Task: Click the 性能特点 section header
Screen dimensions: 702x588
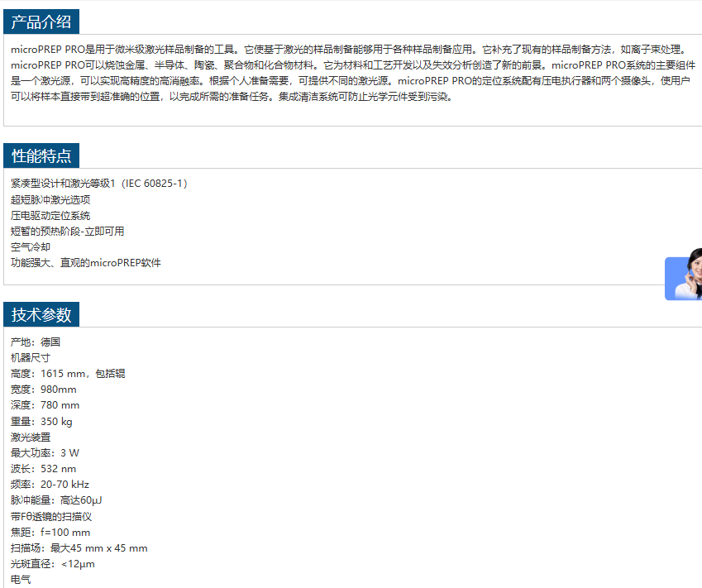Action: [41, 155]
